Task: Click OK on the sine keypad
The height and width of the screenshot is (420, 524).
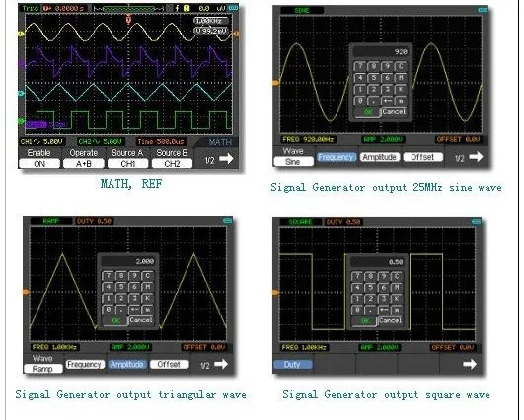Action: (368, 112)
